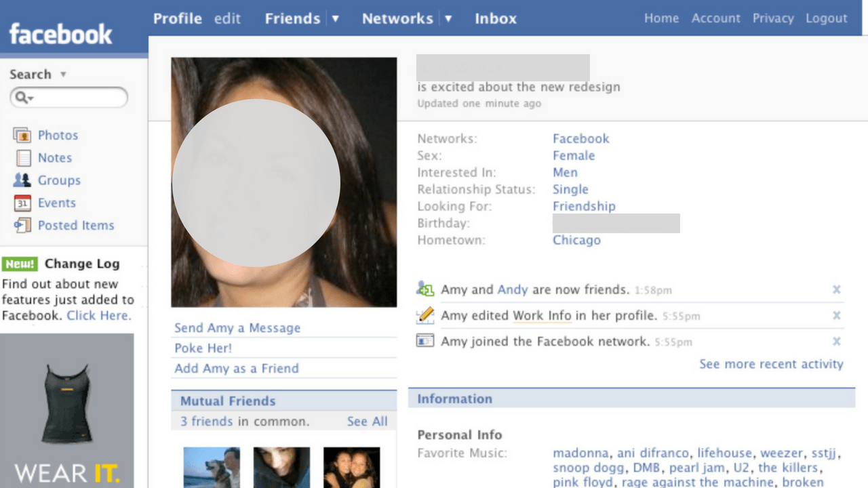
Task: Open the Events calendar icon
Action: click(23, 203)
